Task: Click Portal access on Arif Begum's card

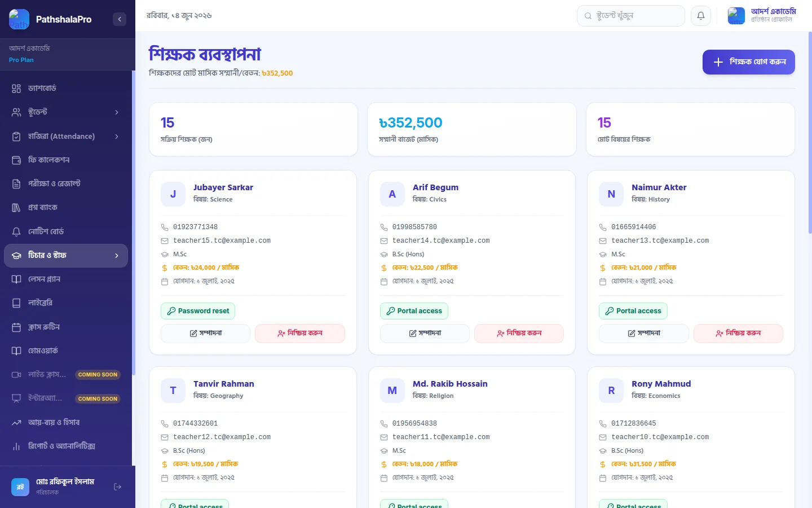Action: 414,311
